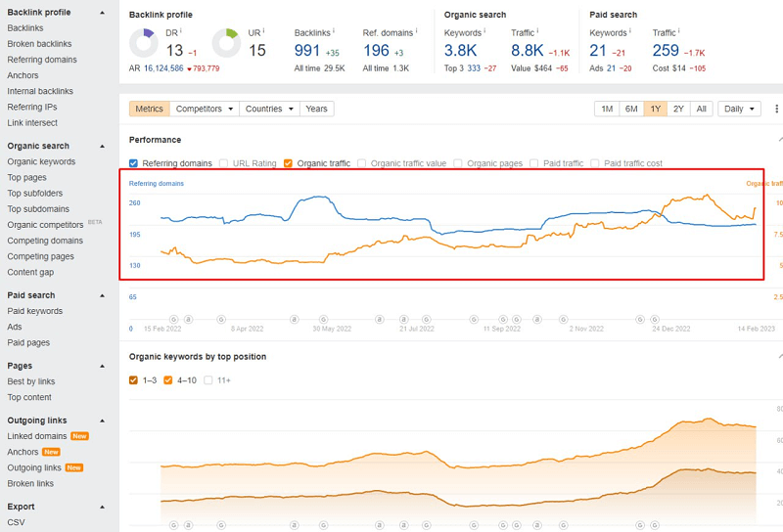Click CSV under Export
The image size is (783, 532).
[x=16, y=522]
